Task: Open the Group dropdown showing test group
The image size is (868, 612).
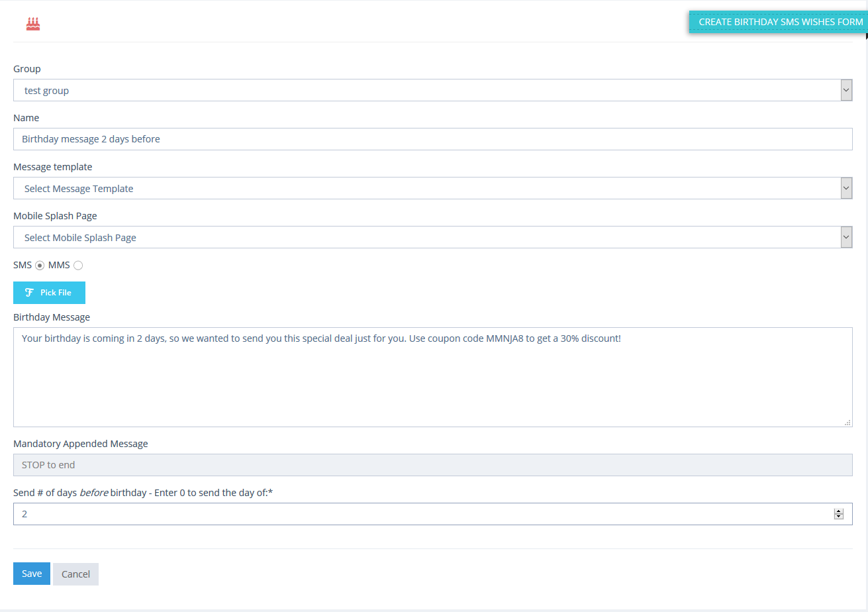Action: pyautogui.click(x=432, y=91)
